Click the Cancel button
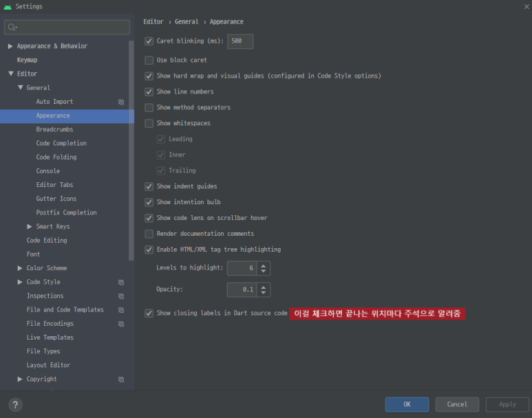Screen dimensions: 532x418 coord(457,404)
